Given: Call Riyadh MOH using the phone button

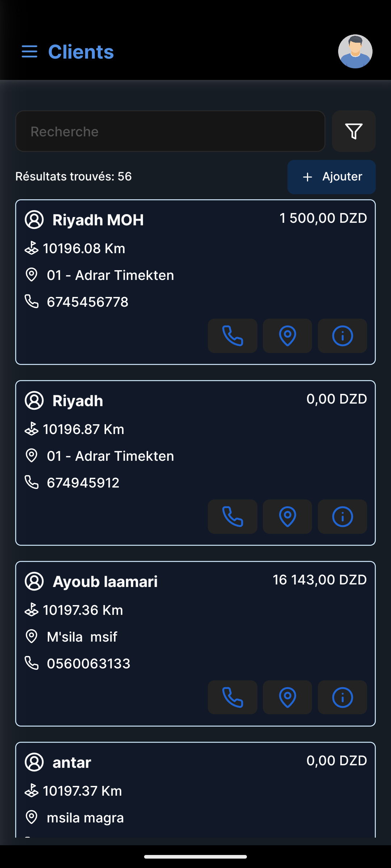Looking at the screenshot, I should click(232, 336).
